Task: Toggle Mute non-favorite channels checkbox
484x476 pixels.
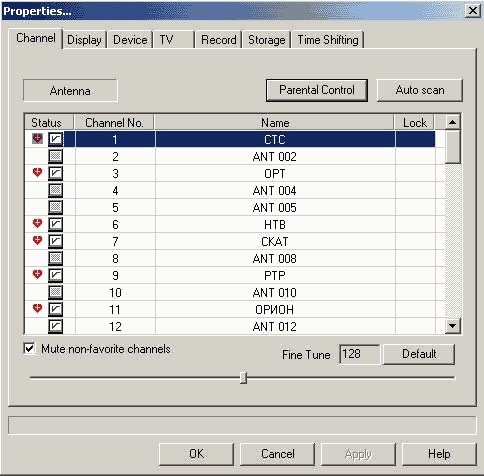Action: point(29,349)
